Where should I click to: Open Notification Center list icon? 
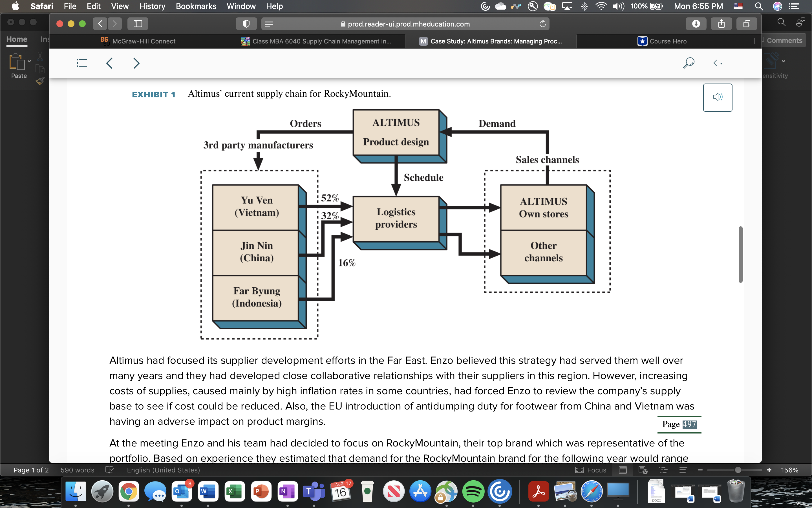pos(794,6)
